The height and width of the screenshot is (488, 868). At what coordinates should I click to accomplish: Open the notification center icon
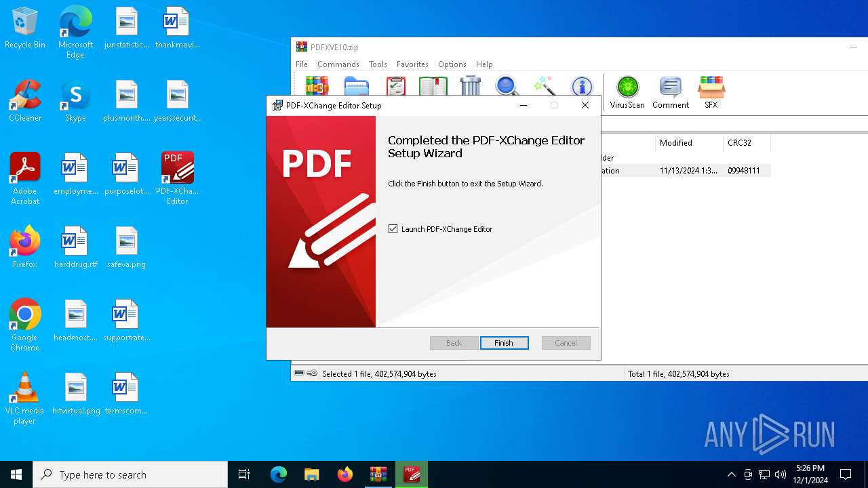(846, 474)
